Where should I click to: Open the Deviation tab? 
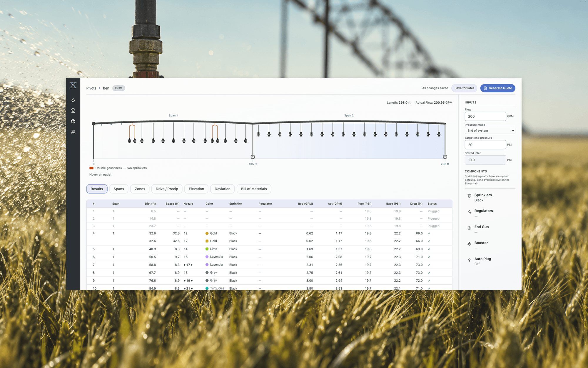click(223, 189)
